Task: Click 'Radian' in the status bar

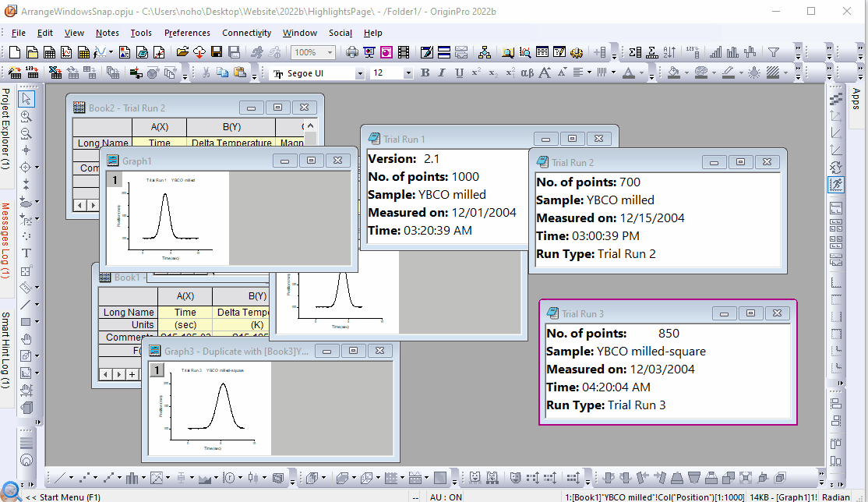Action: coord(836,497)
